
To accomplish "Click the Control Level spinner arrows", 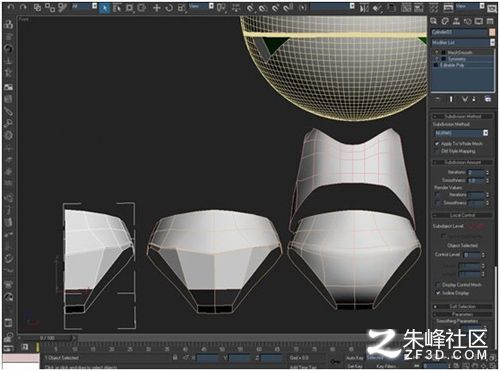I will (483, 255).
